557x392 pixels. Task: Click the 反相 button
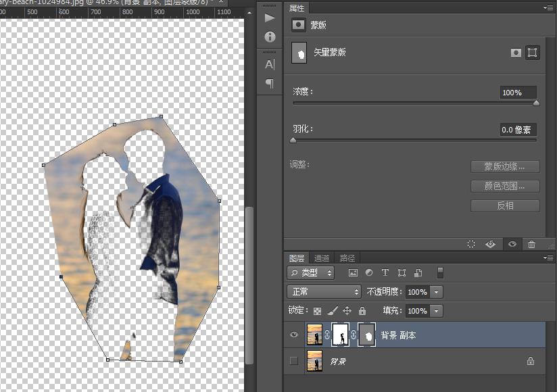tap(504, 205)
